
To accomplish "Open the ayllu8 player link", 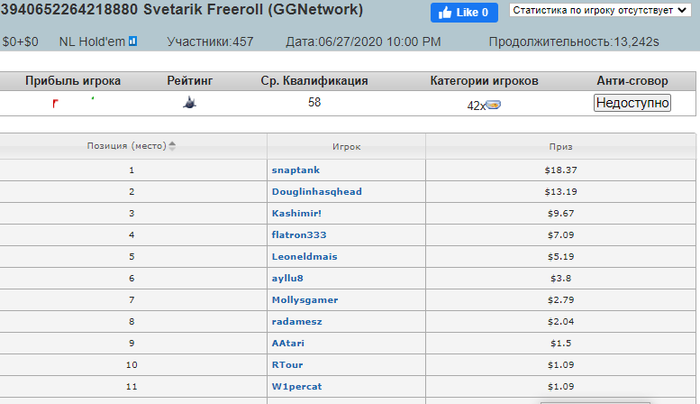I will [286, 278].
